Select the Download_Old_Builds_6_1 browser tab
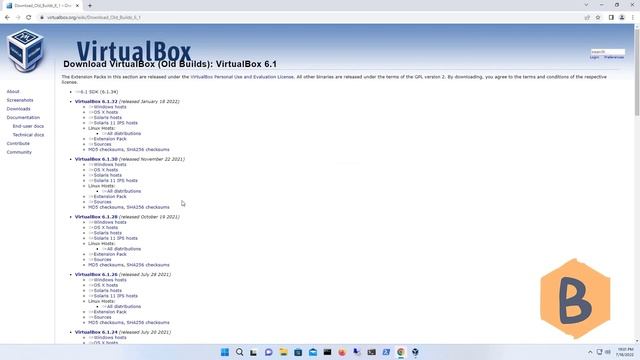 point(43,6)
